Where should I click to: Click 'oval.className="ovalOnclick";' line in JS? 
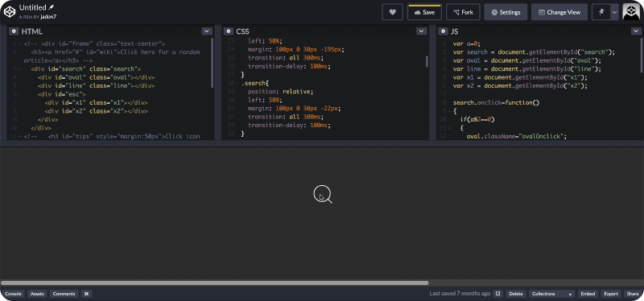click(517, 136)
